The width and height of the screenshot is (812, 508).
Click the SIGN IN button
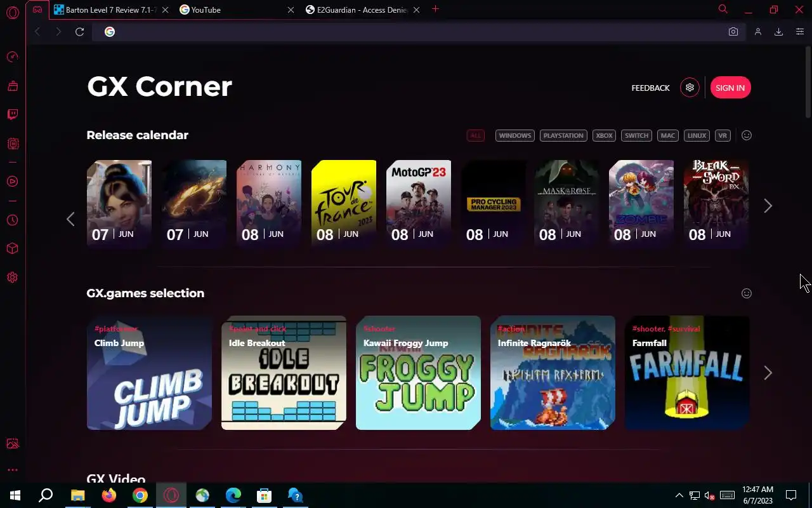(x=730, y=88)
